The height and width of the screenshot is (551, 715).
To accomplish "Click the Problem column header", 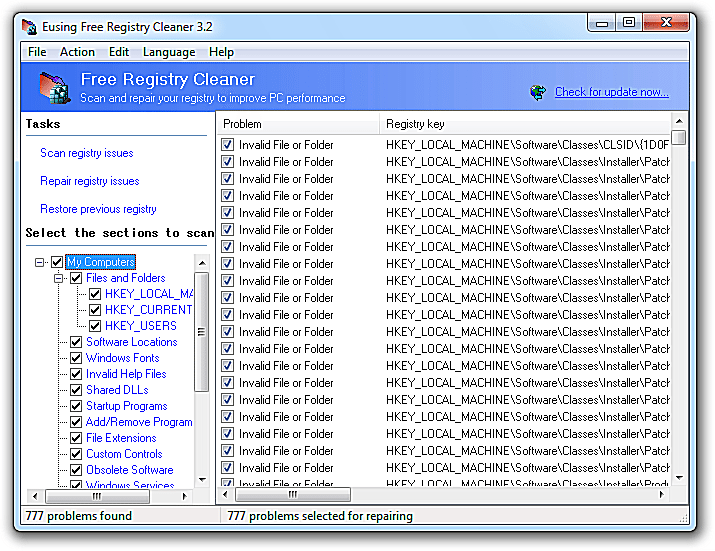I will point(297,124).
